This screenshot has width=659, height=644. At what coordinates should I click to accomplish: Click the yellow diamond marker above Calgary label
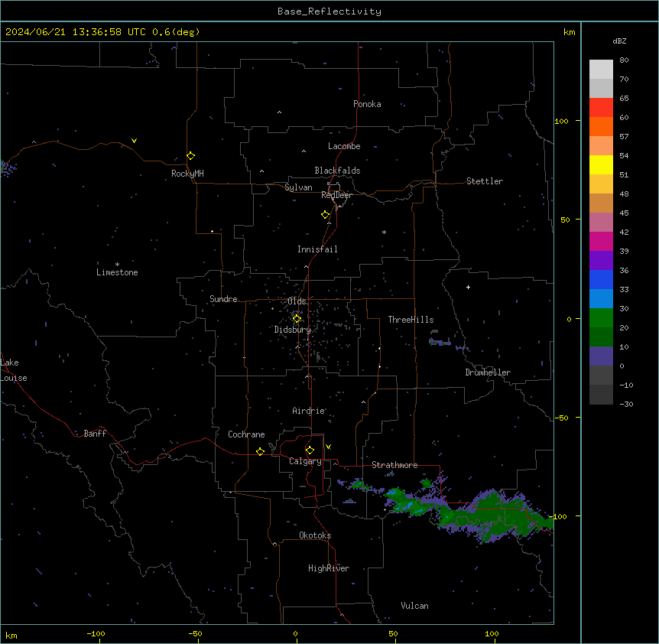pyautogui.click(x=310, y=450)
